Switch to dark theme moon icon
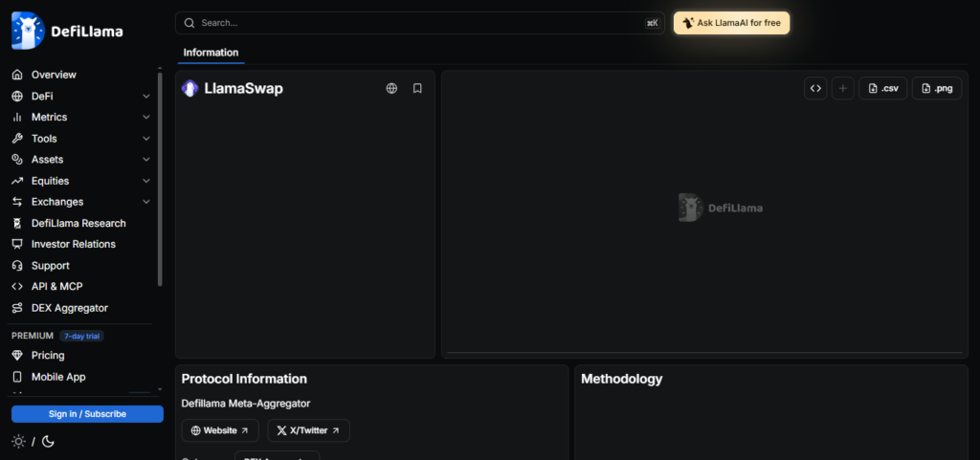 (48, 442)
